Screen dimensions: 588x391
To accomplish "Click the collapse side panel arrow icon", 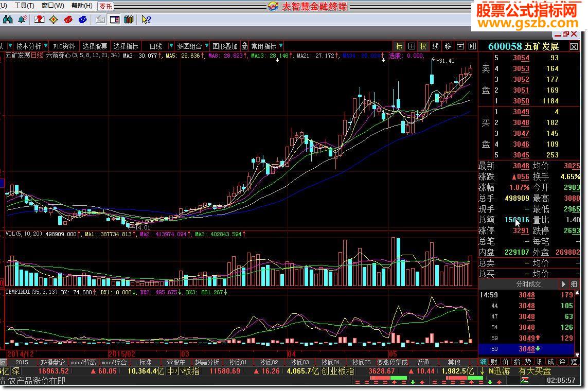I will point(472,46).
